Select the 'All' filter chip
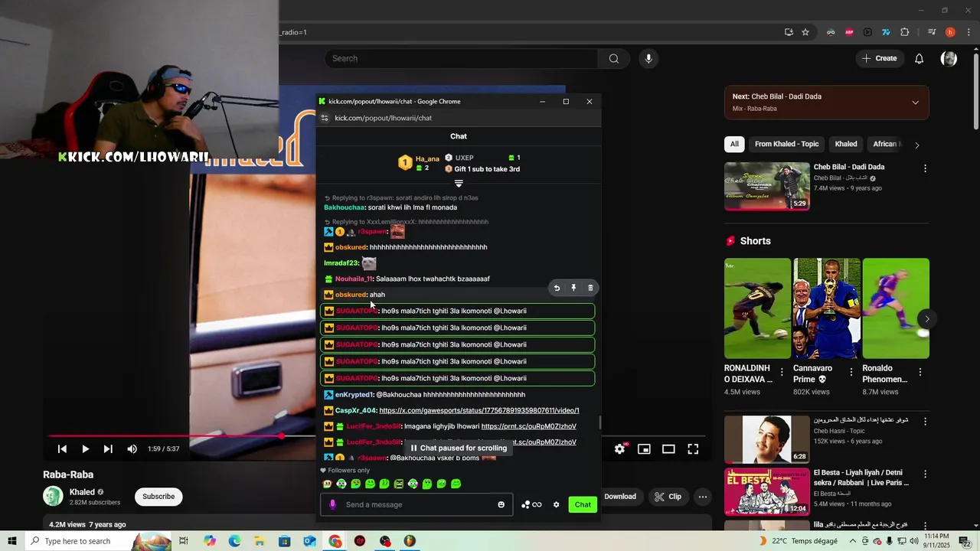980x551 pixels. click(x=734, y=144)
